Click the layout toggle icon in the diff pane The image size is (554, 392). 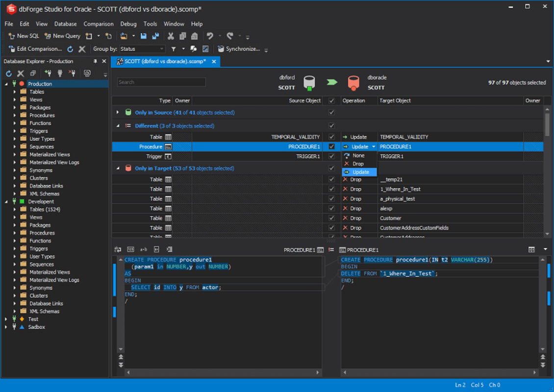[531, 249]
